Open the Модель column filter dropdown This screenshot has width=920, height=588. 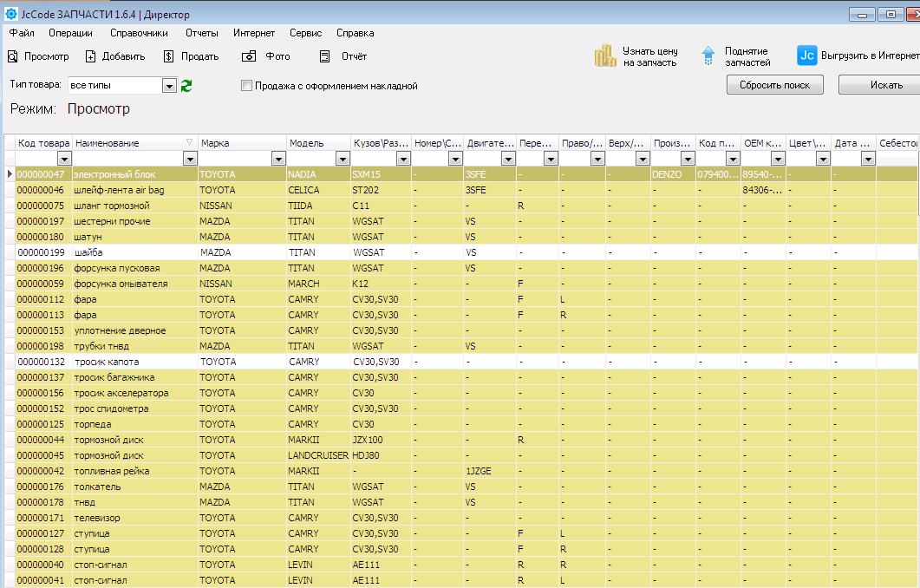point(341,159)
